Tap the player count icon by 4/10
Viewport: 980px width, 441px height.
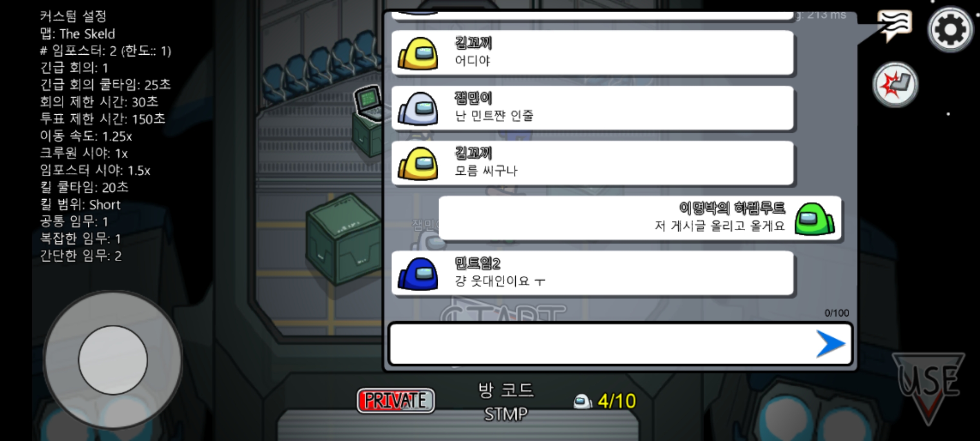583,401
